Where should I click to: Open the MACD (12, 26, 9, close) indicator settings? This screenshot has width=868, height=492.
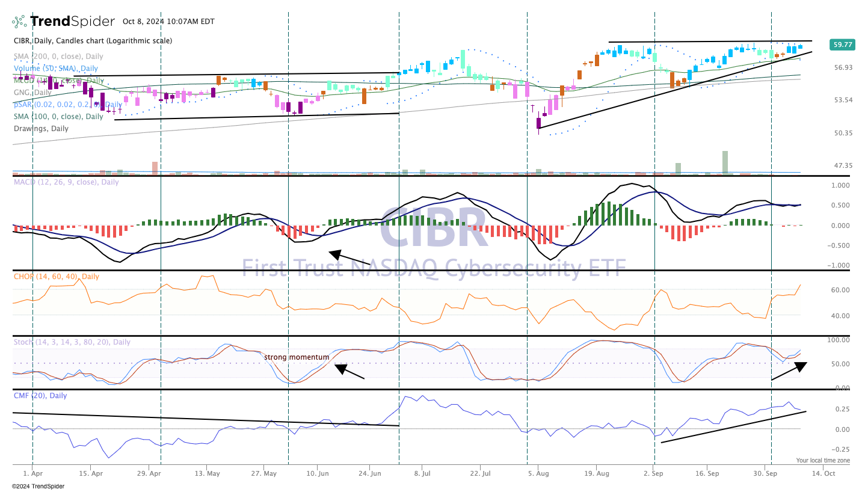coord(66,182)
